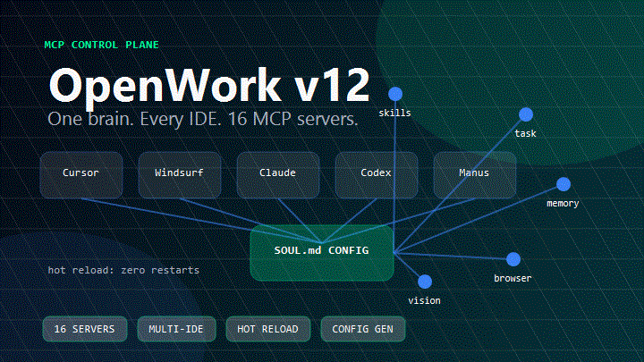The width and height of the screenshot is (644, 362).
Task: Open the SOUL.md CONFIG node
Action: pos(322,253)
